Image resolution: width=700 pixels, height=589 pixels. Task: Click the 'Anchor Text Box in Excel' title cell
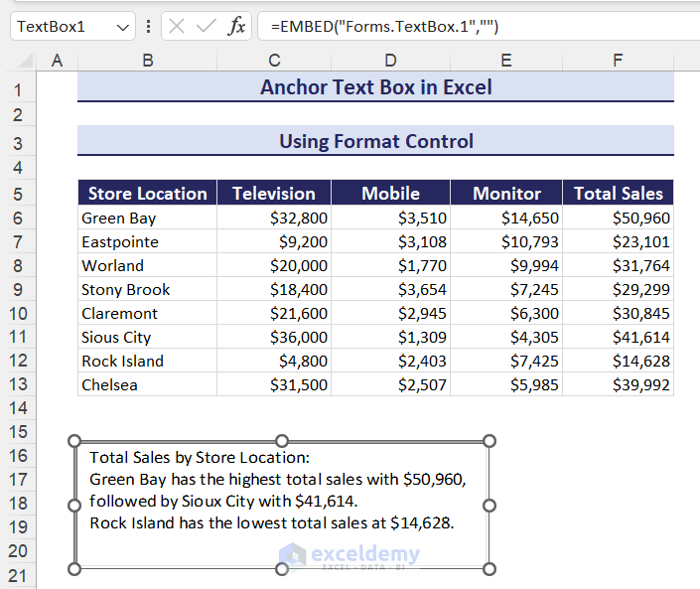[x=376, y=87]
